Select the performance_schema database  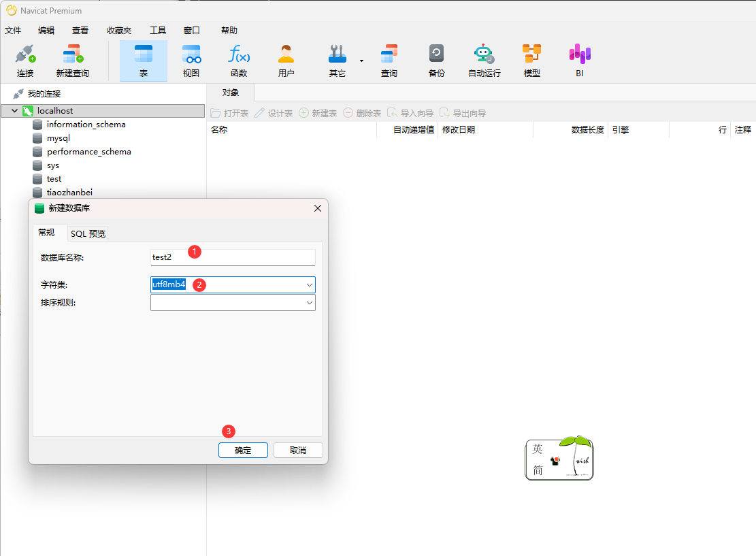(88, 151)
